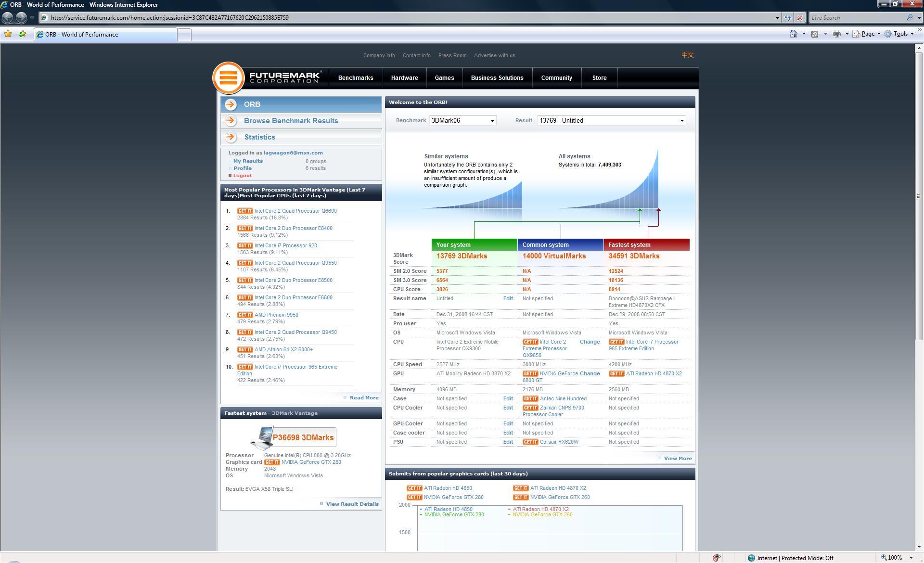924x563 pixels.
Task: Open the Benchmarks navigation menu
Action: [x=356, y=78]
